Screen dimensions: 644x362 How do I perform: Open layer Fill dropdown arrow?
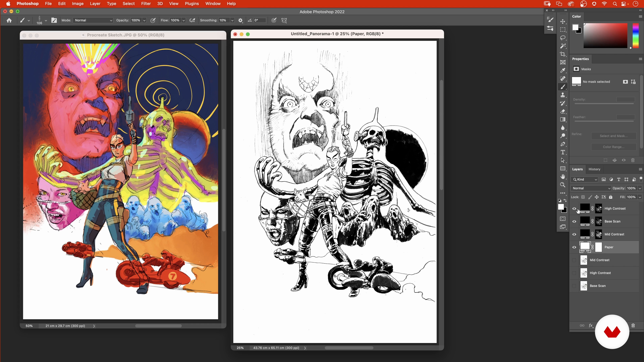(640, 197)
